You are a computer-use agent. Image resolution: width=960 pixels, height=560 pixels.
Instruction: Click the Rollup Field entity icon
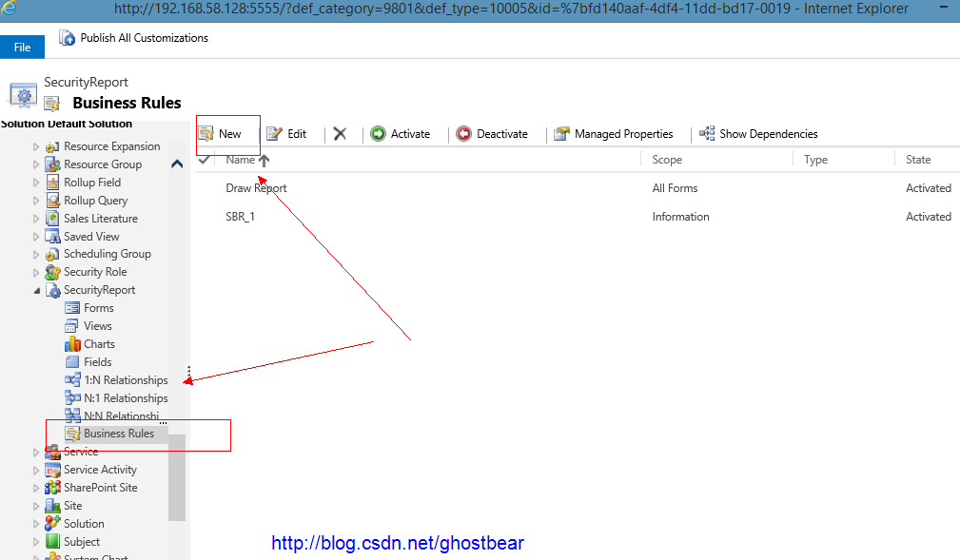point(52,183)
